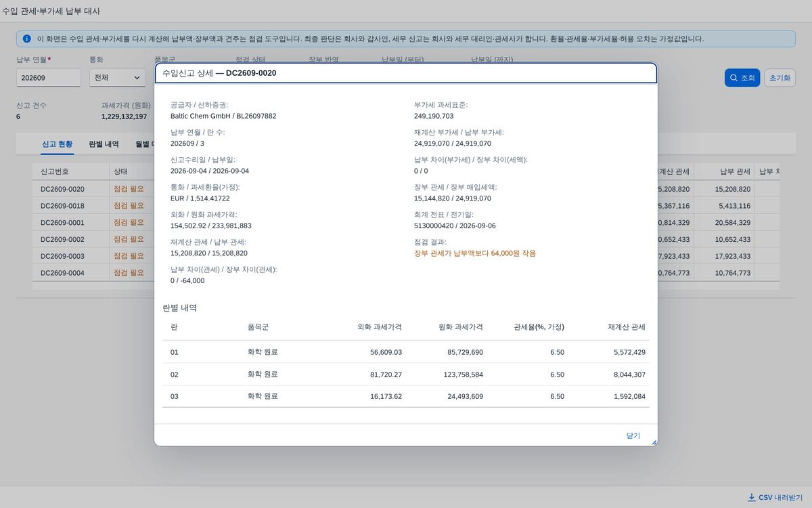Switch to the 란별 내역 tab
This screenshot has height=508, width=812.
(104, 144)
